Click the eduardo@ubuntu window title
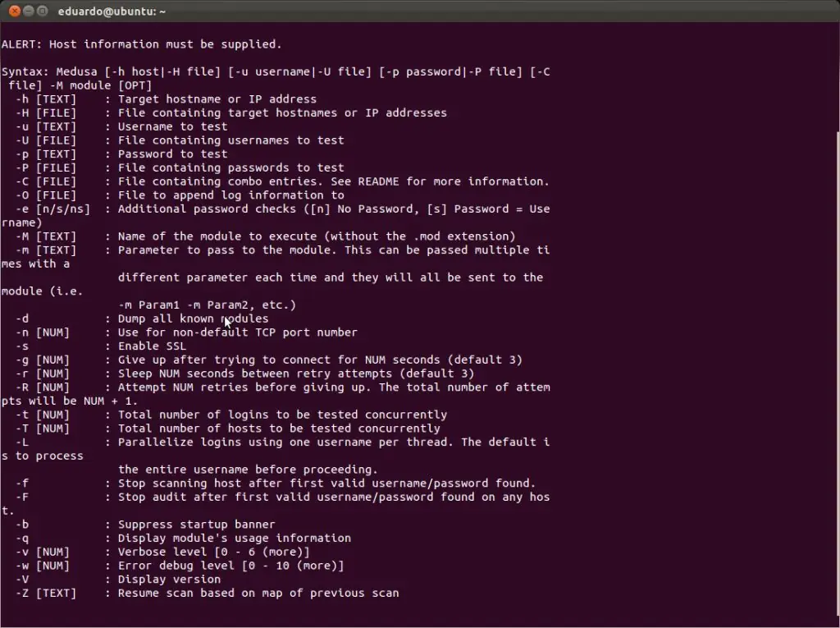This screenshot has width=840, height=628. 112,11
